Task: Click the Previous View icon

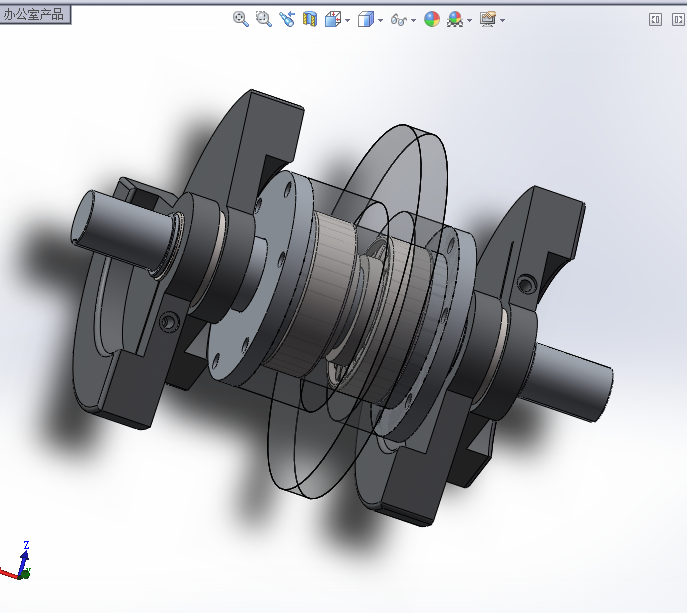Action: (x=287, y=19)
